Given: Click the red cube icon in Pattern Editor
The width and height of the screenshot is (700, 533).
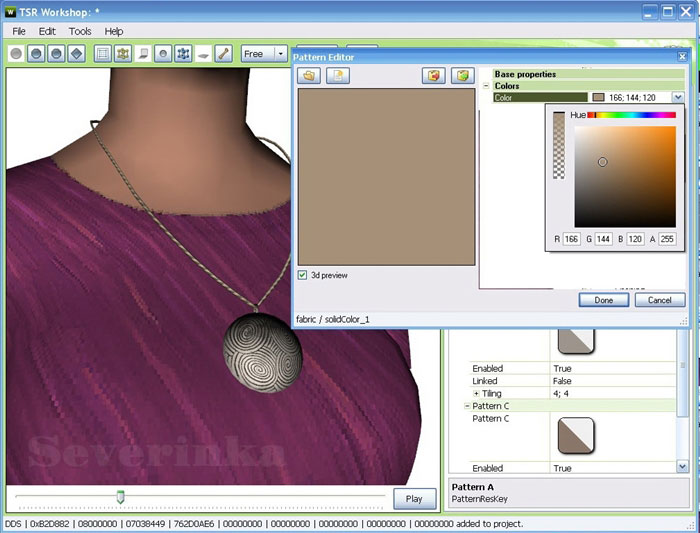Looking at the screenshot, I should 434,76.
